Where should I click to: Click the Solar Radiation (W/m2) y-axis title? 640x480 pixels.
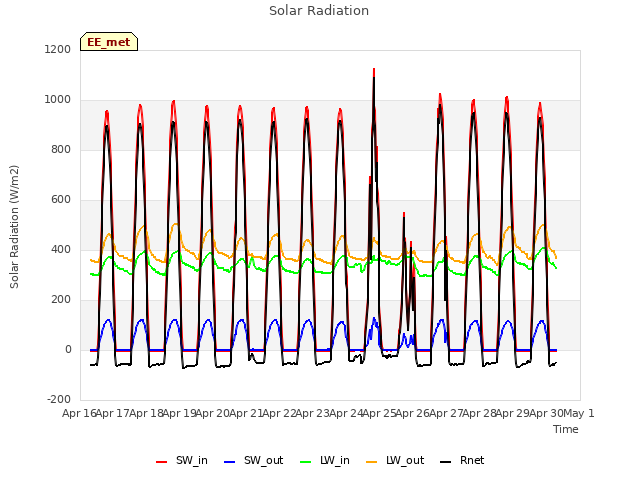pos(14,227)
